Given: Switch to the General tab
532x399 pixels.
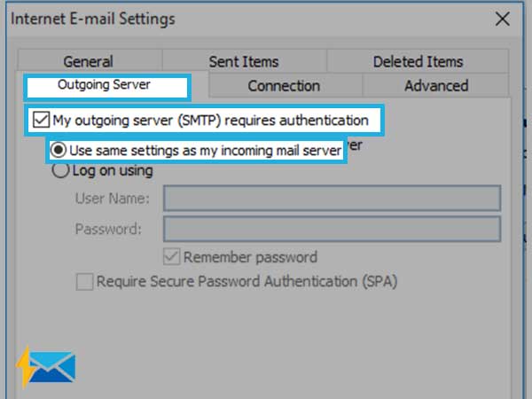Looking at the screenshot, I should [x=88, y=62].
